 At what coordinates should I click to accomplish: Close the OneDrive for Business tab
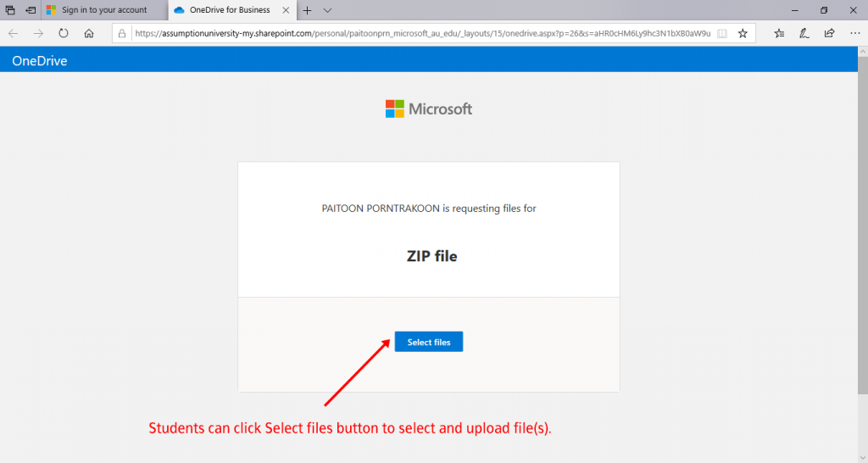click(286, 10)
